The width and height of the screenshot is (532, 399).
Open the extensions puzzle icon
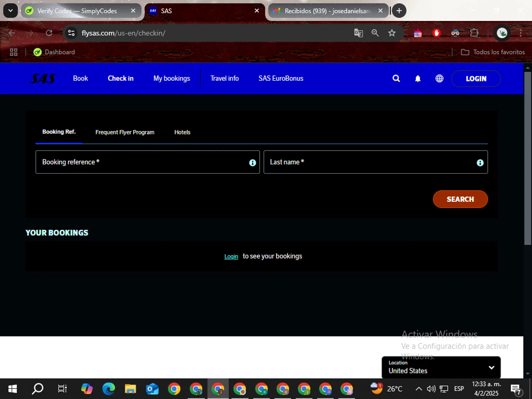pos(474,33)
